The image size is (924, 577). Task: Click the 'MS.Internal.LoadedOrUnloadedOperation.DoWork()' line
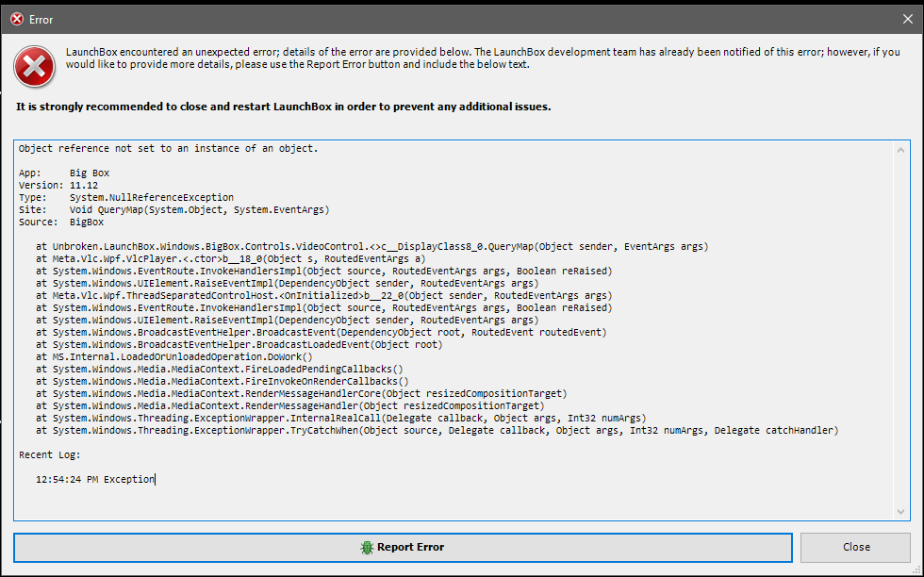coord(173,356)
